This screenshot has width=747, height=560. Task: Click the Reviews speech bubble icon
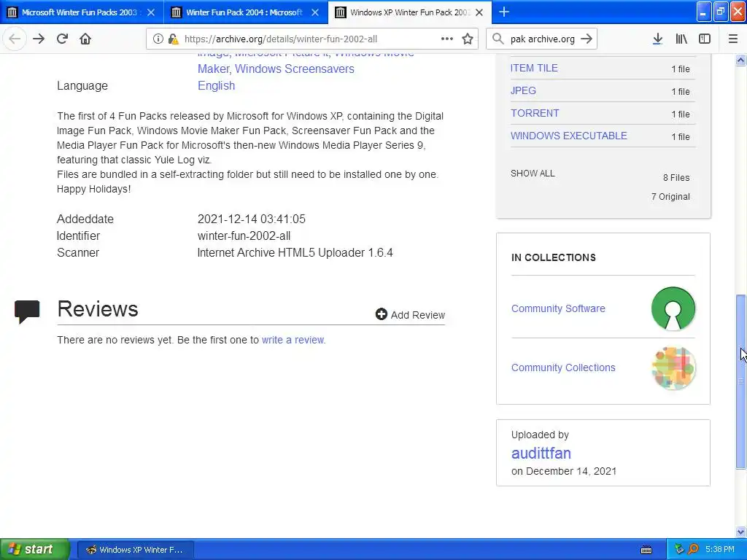tap(27, 311)
